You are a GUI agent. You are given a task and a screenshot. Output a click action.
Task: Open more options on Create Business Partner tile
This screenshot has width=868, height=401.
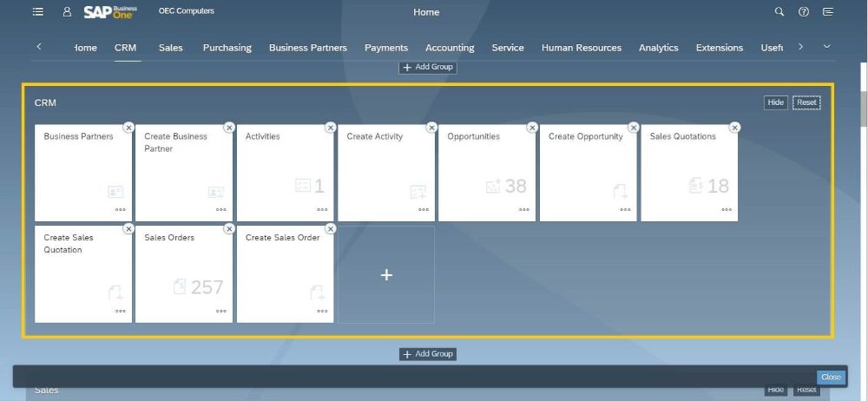point(220,210)
